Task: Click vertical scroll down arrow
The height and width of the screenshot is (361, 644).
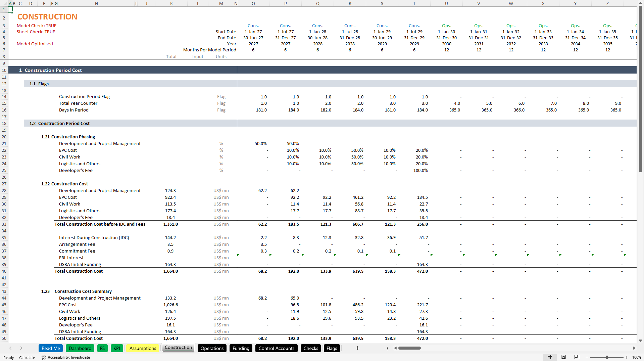Action: (x=640, y=341)
